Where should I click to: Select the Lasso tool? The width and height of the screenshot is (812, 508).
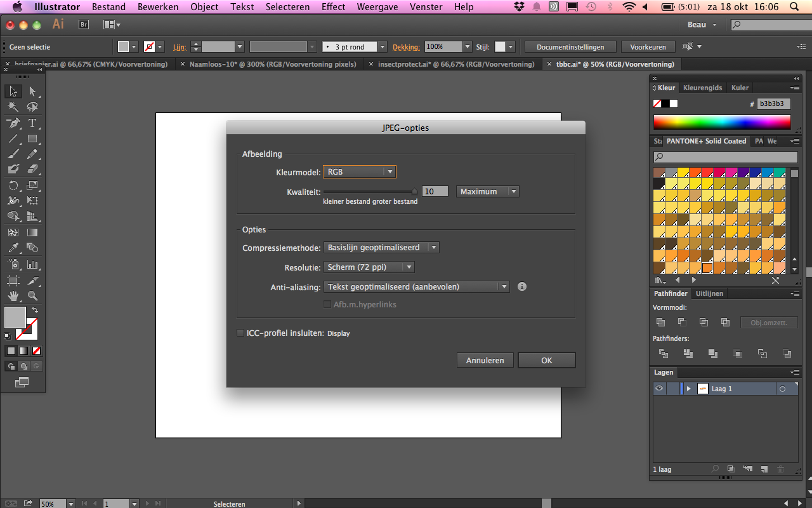(32, 107)
